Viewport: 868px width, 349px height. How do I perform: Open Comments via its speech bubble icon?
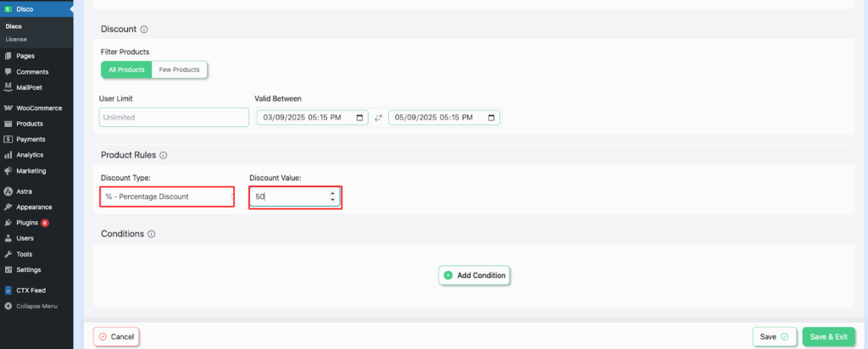click(x=8, y=71)
